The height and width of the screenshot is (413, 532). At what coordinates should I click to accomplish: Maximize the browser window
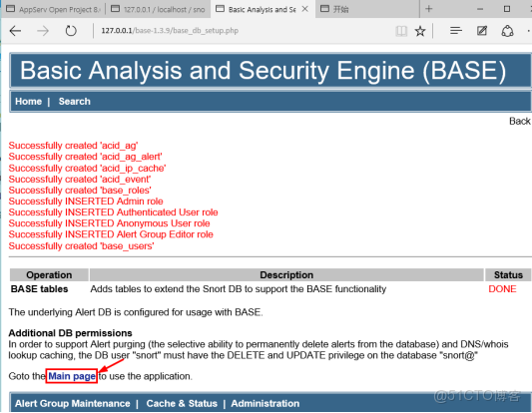click(x=507, y=9)
